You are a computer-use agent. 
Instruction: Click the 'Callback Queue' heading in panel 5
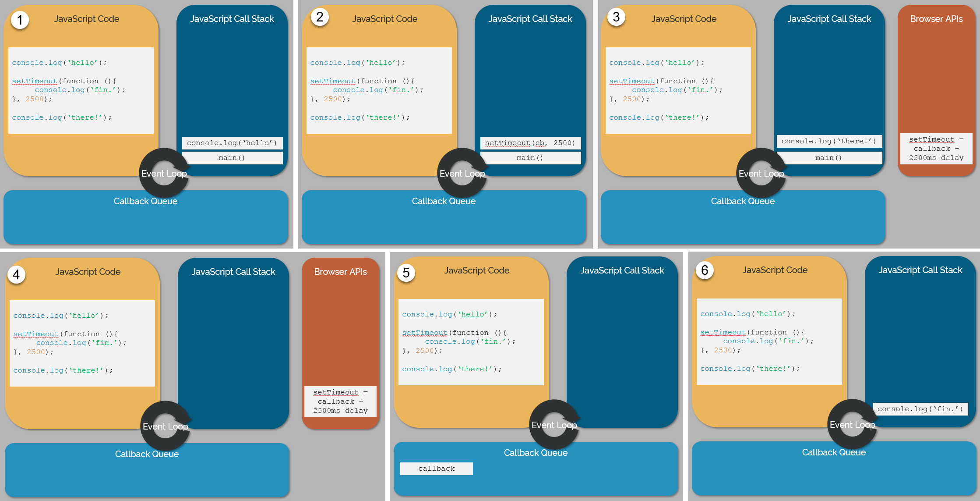pyautogui.click(x=536, y=453)
